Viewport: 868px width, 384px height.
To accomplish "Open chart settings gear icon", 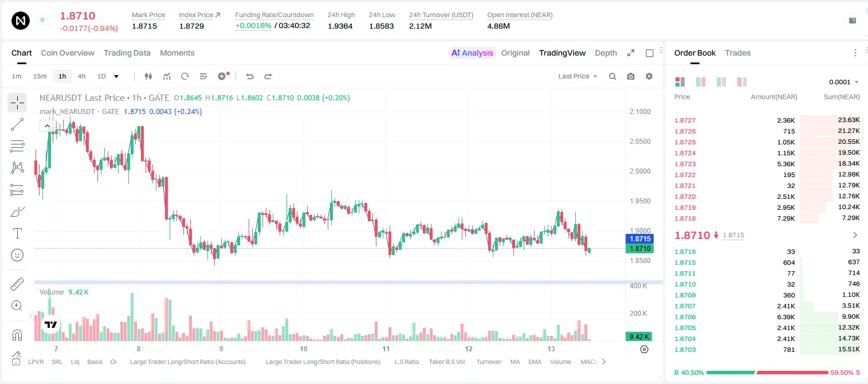I will point(649,76).
